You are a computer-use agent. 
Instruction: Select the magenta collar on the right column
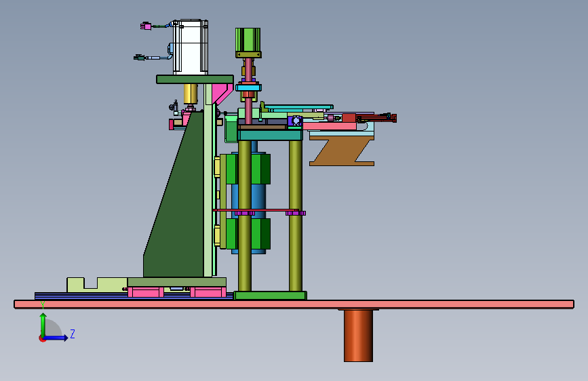click(x=296, y=213)
